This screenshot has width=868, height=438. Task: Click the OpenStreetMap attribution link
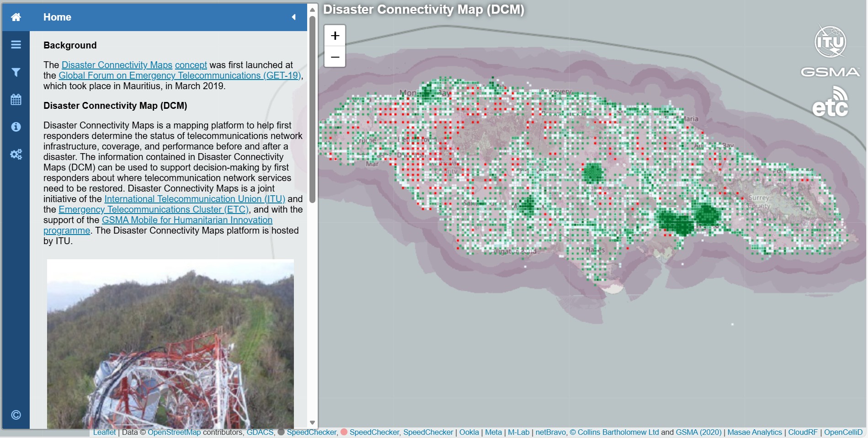click(174, 432)
